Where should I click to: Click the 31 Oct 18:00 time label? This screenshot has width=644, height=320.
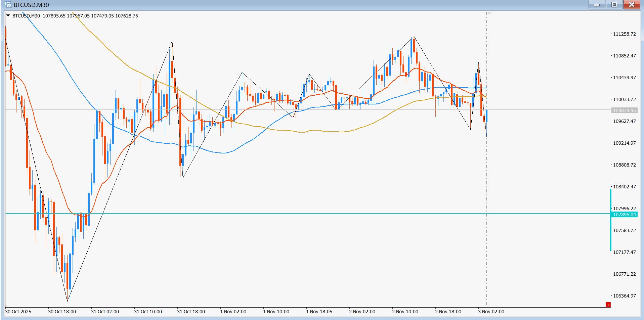coord(191,312)
